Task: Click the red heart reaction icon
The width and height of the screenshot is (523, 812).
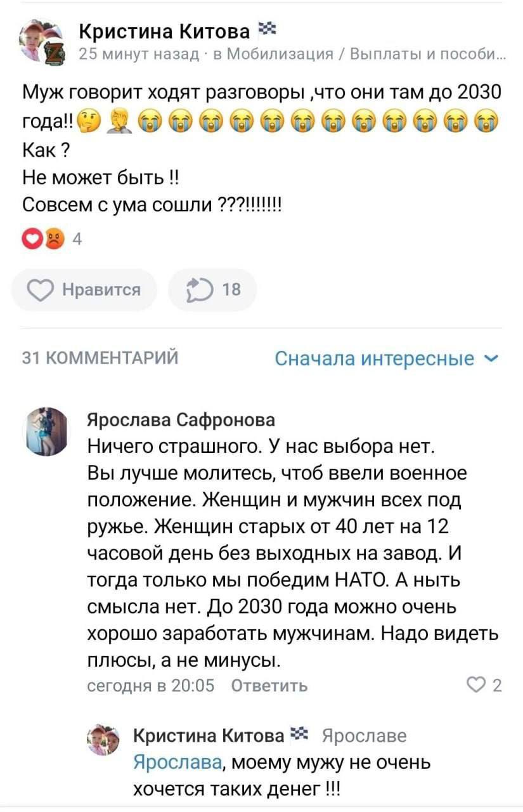Action: [31, 239]
